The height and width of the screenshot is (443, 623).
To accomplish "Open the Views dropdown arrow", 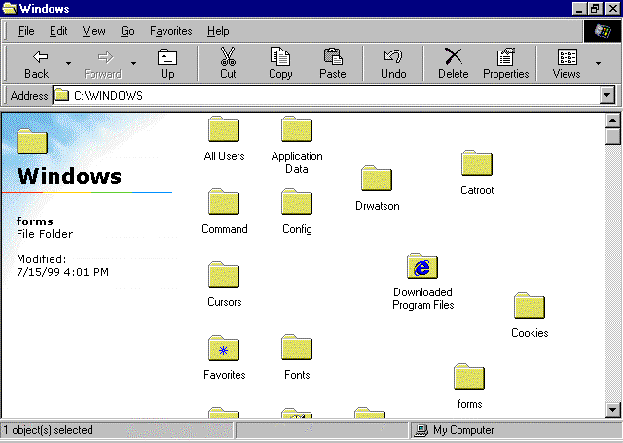I will coord(599,64).
